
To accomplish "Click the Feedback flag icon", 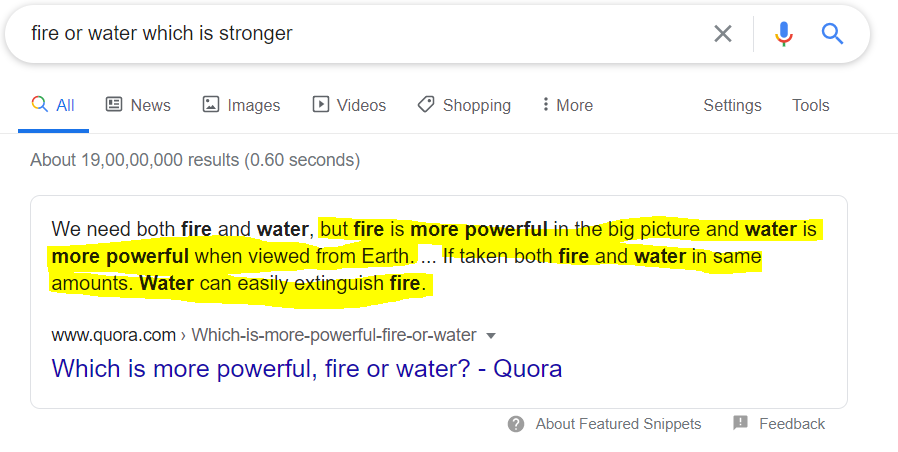I will tap(741, 423).
